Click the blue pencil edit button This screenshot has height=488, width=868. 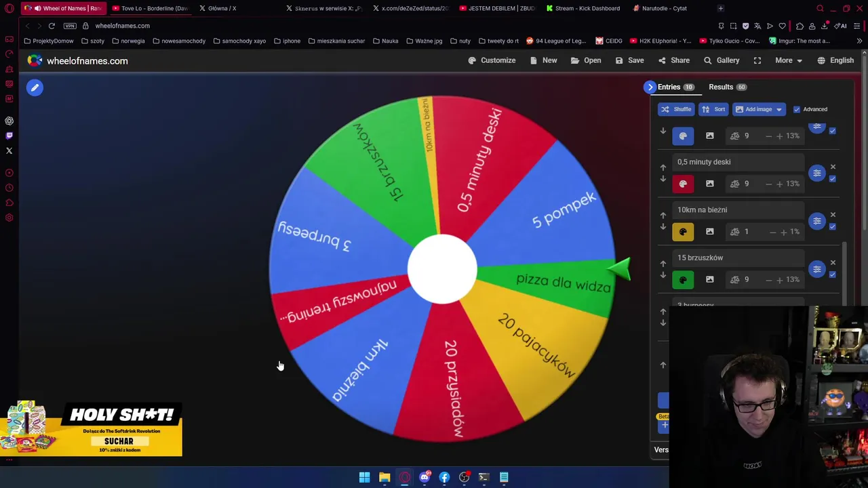tap(35, 87)
